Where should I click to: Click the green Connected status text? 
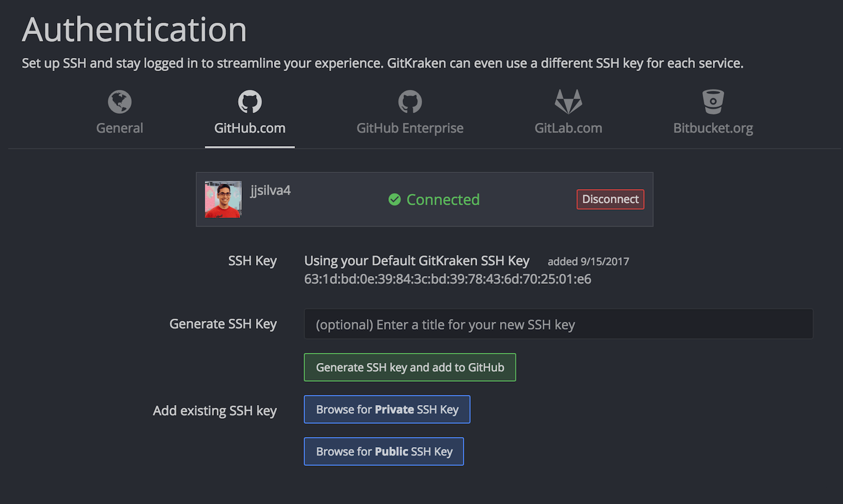tap(443, 200)
